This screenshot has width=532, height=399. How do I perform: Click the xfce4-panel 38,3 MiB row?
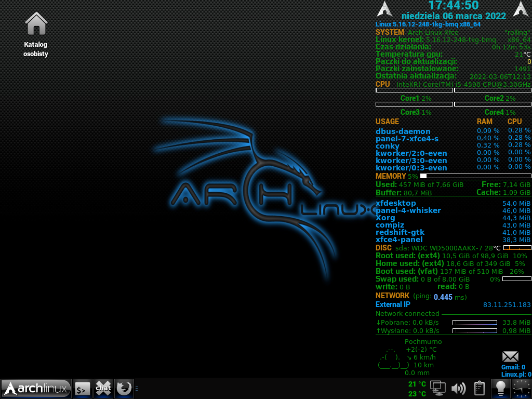[x=453, y=240]
